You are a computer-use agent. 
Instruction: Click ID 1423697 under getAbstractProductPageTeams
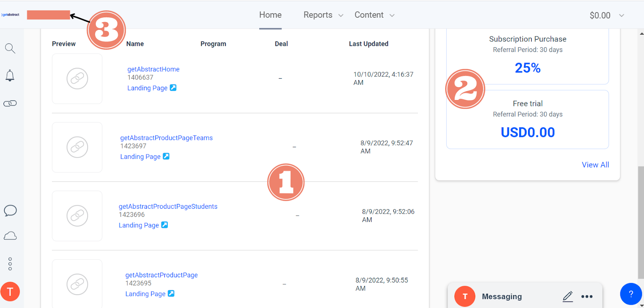[x=133, y=146]
